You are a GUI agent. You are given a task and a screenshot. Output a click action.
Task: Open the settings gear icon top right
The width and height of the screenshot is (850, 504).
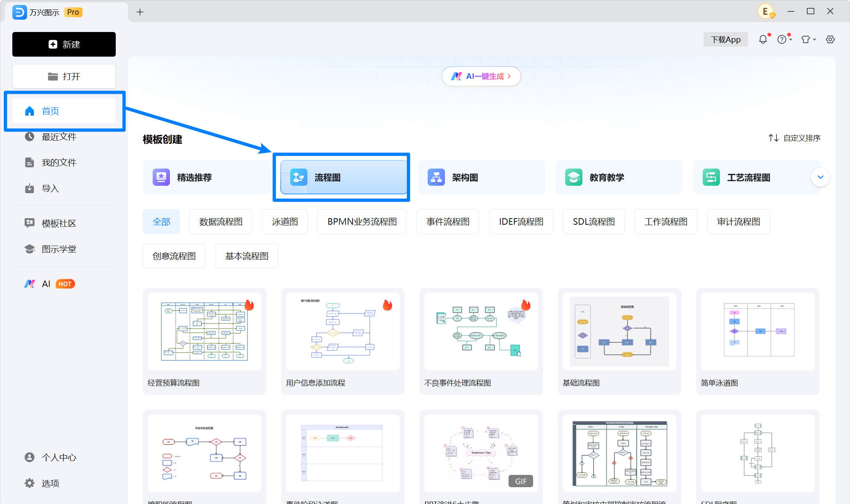(830, 40)
